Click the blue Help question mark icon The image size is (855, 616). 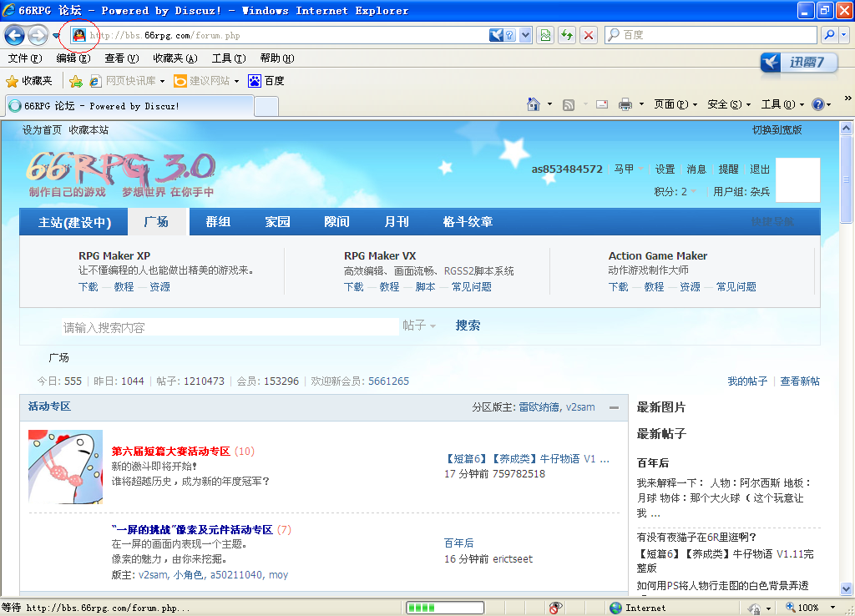818,104
